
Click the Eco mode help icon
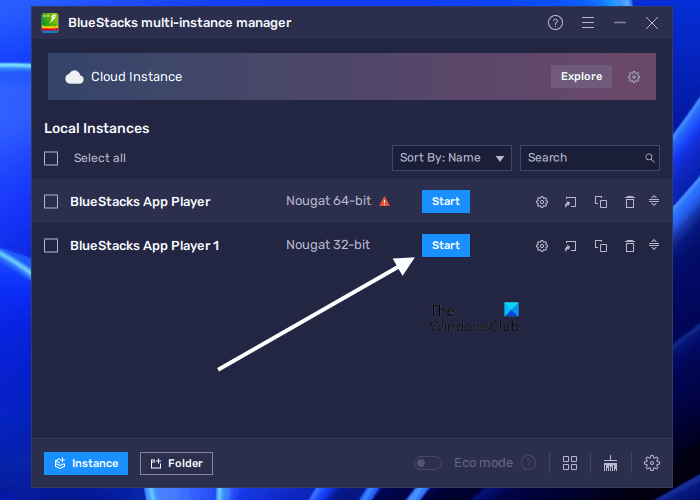coord(529,463)
